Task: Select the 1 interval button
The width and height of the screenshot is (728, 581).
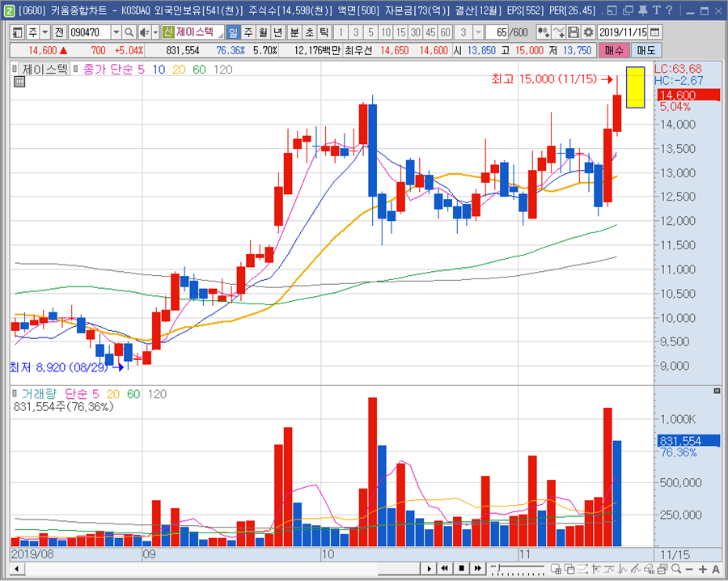Action: pos(341,32)
